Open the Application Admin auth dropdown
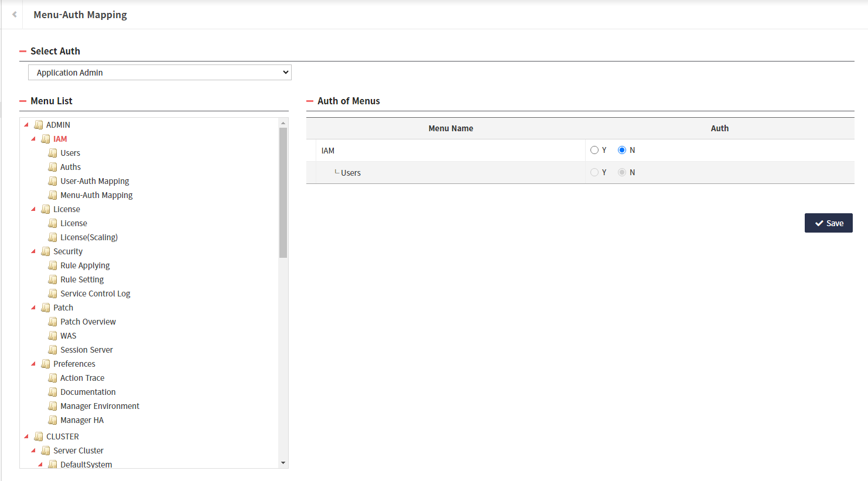 tap(159, 72)
